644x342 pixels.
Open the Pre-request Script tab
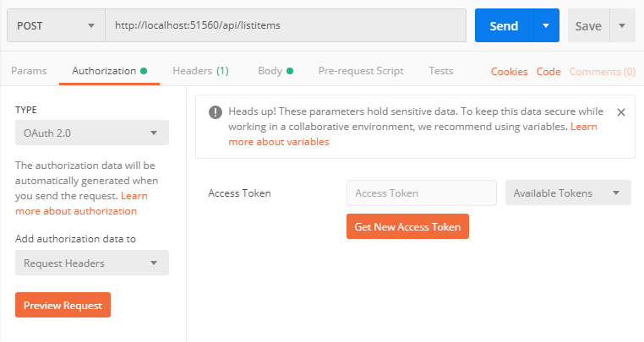(x=361, y=71)
